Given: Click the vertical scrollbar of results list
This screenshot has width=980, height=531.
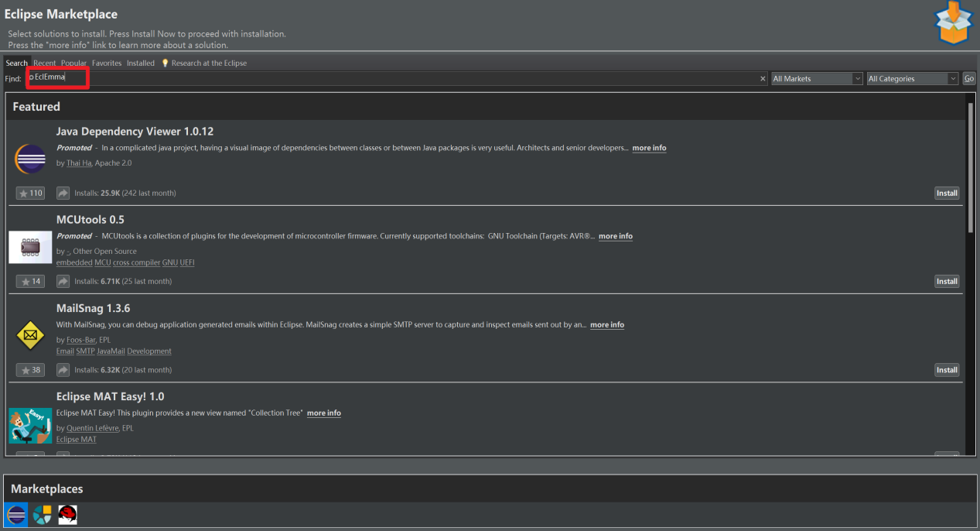Looking at the screenshot, I should pyautogui.click(x=971, y=166).
